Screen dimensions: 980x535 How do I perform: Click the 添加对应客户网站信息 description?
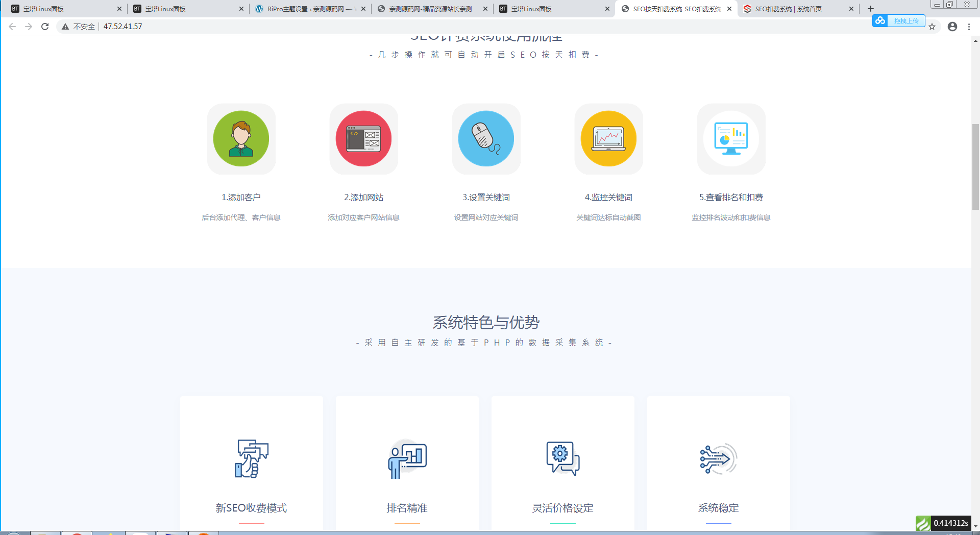click(363, 217)
